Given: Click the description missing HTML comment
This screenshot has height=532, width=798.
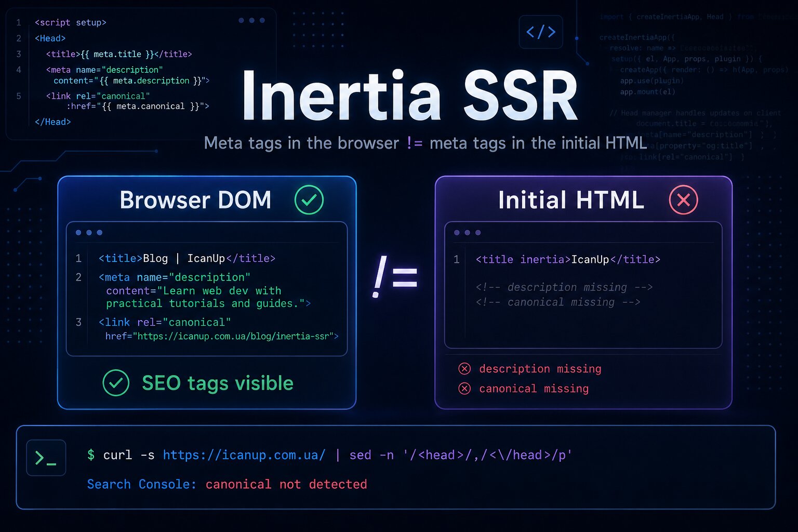Looking at the screenshot, I should (x=564, y=287).
